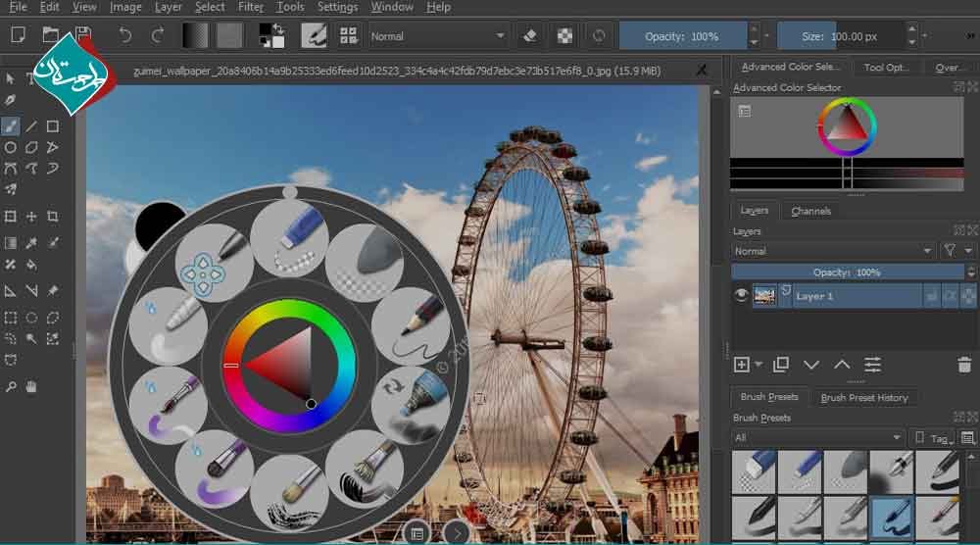Open the Overview docker tab

pyautogui.click(x=948, y=67)
